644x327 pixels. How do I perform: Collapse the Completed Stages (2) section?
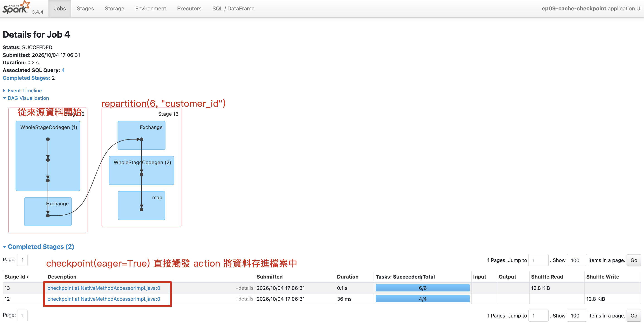[x=38, y=247]
